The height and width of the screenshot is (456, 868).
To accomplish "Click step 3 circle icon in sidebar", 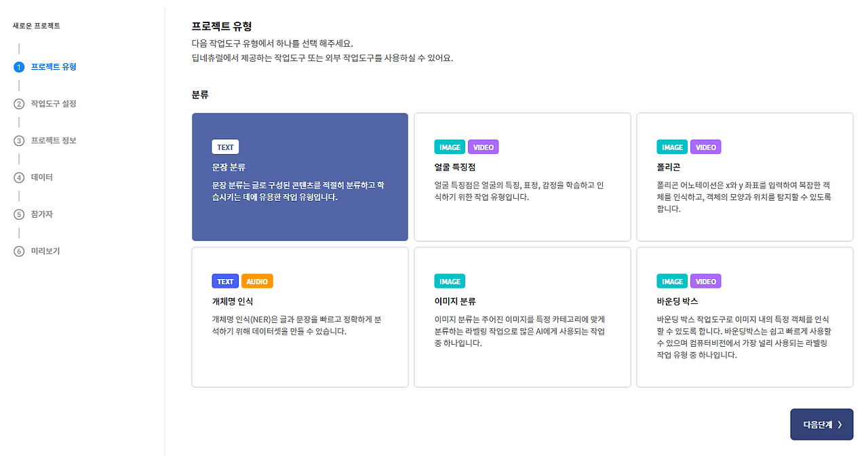I will pos(19,140).
